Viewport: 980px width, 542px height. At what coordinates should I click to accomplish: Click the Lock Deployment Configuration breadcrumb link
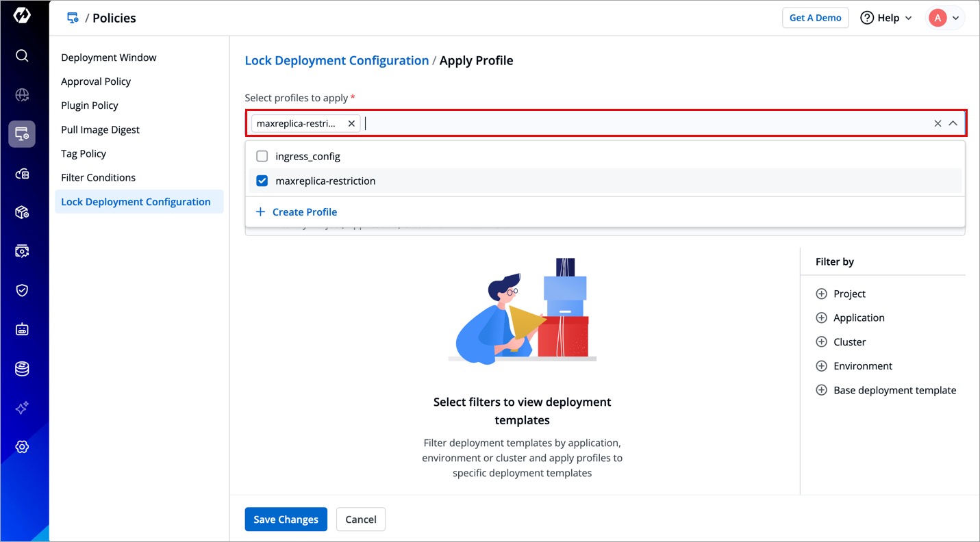[336, 61]
